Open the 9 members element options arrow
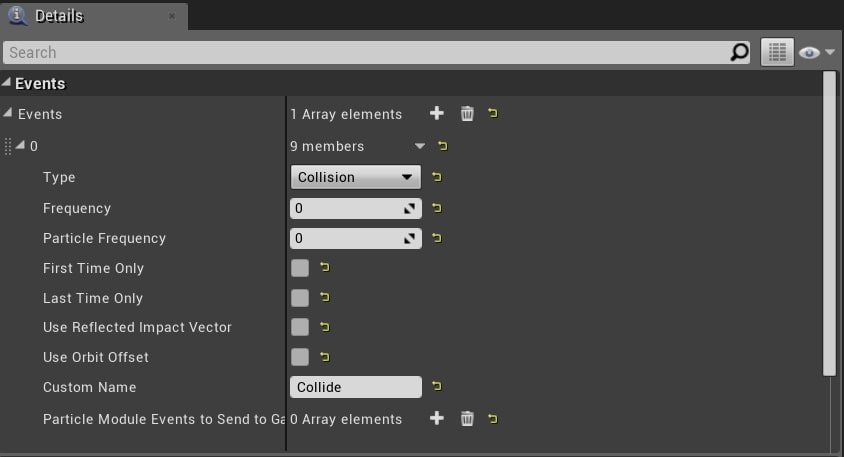Image resolution: width=844 pixels, height=457 pixels. click(420, 146)
